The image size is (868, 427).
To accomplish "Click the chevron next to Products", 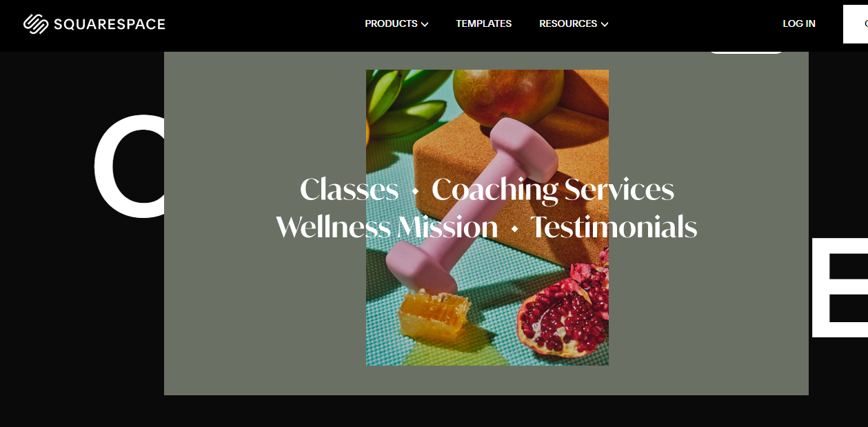I will [x=425, y=24].
